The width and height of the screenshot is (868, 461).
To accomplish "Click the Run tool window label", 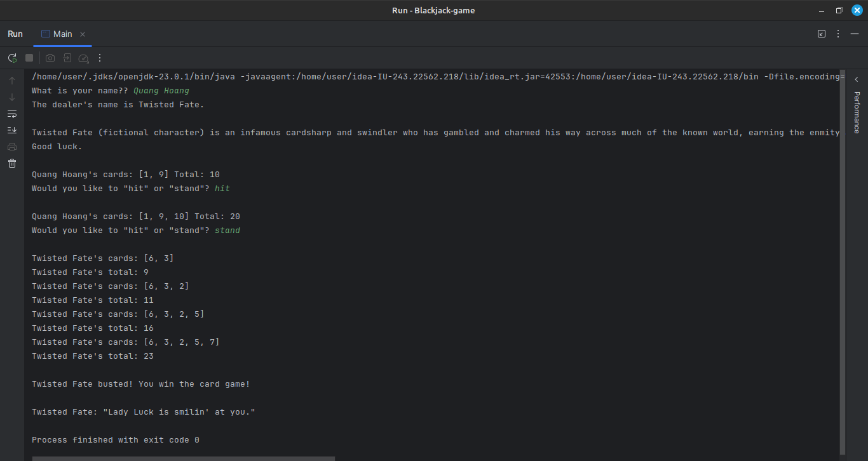I will [15, 34].
